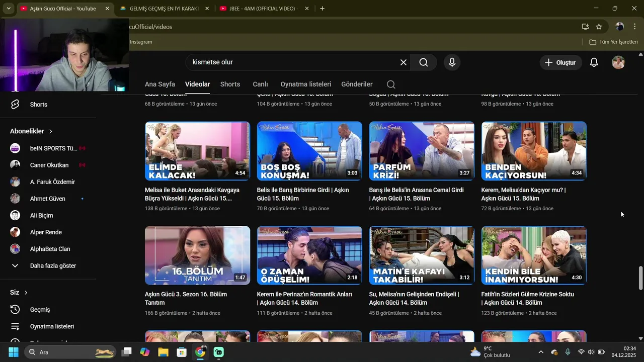This screenshot has width=644, height=362.
Task: Open a new Chrome tab with the plus button
Action: pyautogui.click(x=322, y=9)
